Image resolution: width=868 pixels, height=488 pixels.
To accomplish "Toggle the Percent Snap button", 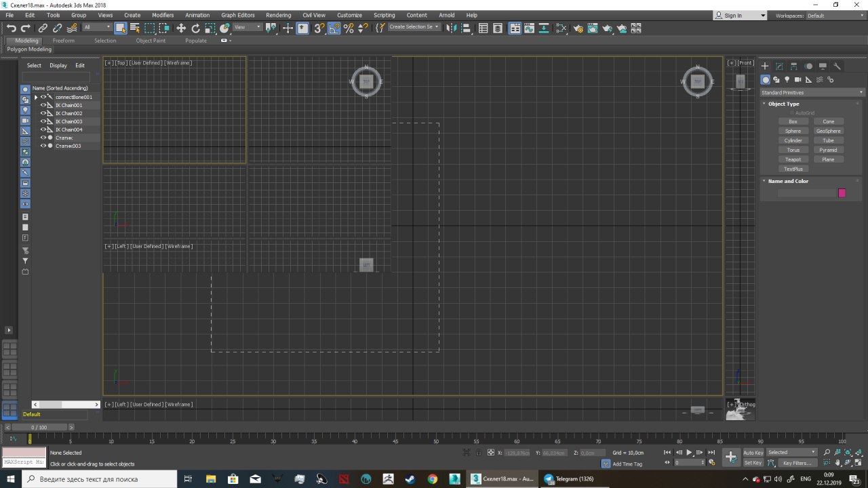I will [x=349, y=28].
